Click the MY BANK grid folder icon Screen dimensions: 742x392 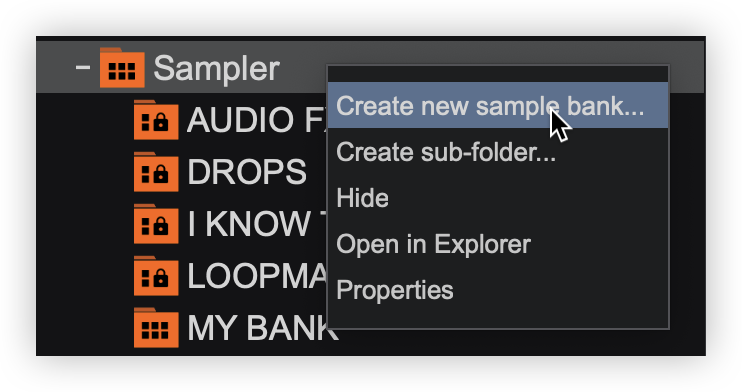click(x=156, y=328)
